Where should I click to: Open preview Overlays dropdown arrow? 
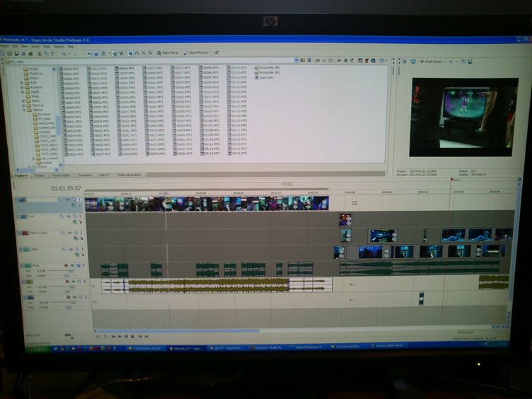point(456,62)
